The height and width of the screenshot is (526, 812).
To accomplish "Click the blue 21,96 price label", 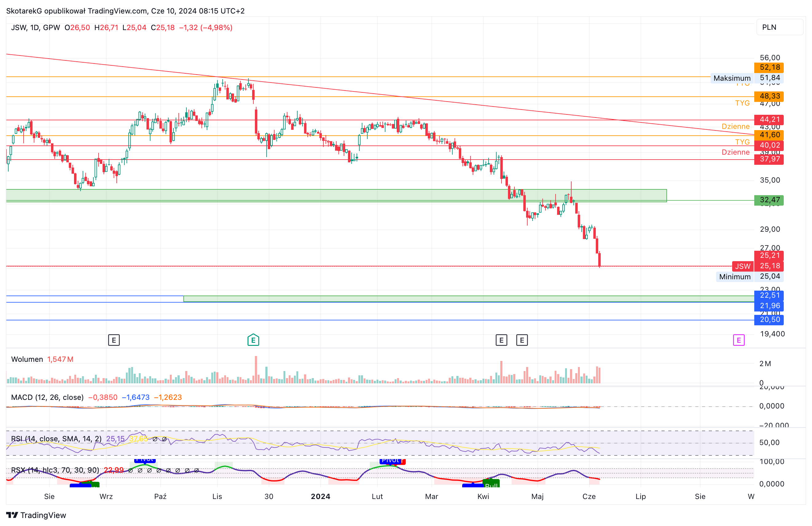I will tap(769, 306).
